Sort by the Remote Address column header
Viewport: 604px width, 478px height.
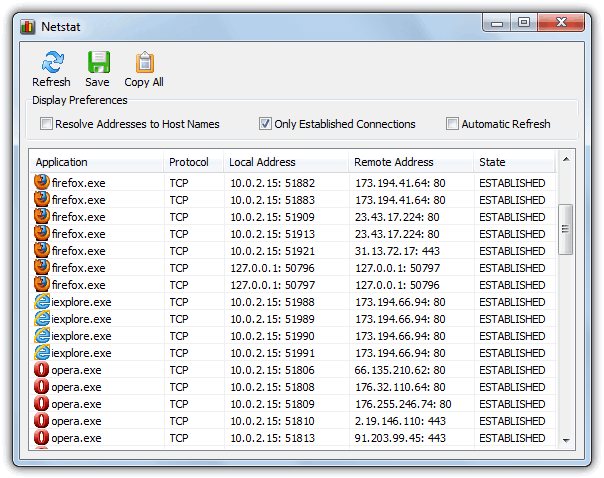pyautogui.click(x=411, y=162)
